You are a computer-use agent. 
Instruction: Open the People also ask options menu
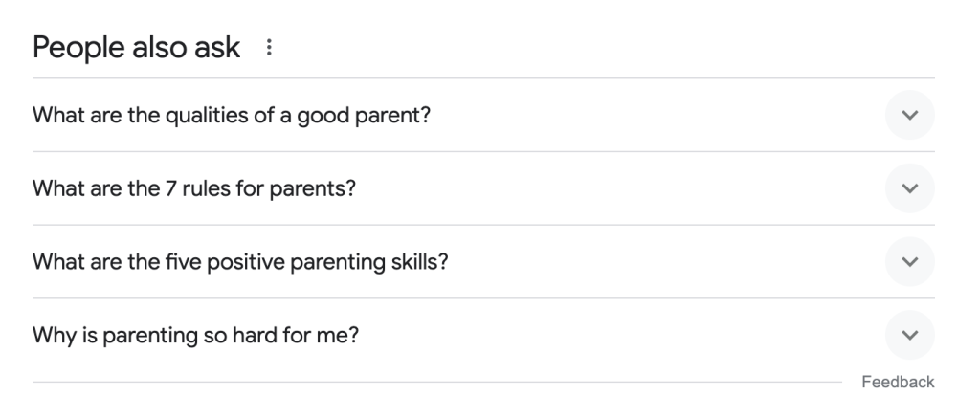pyautogui.click(x=269, y=47)
